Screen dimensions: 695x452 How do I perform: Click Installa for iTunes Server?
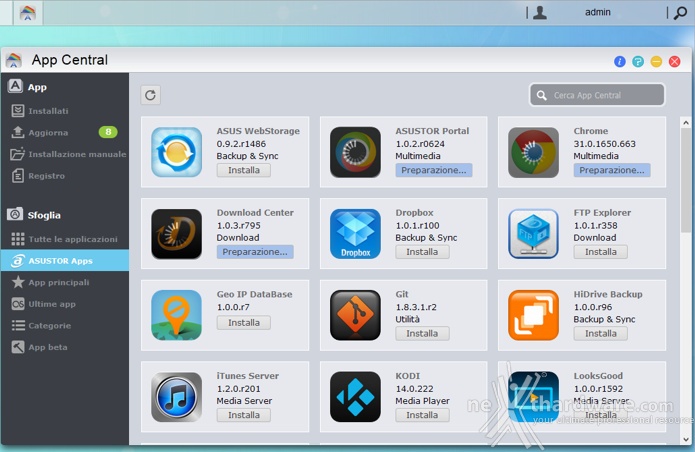[x=244, y=415]
